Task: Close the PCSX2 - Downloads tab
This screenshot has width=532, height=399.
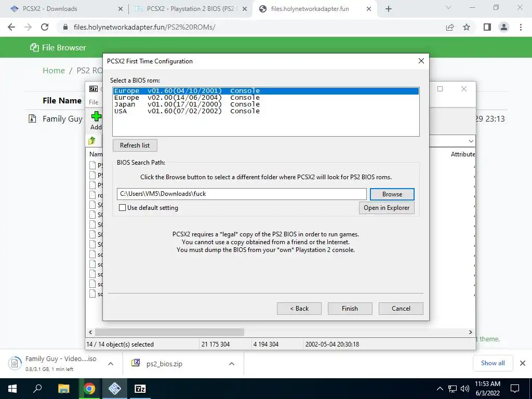Action: pyautogui.click(x=120, y=9)
